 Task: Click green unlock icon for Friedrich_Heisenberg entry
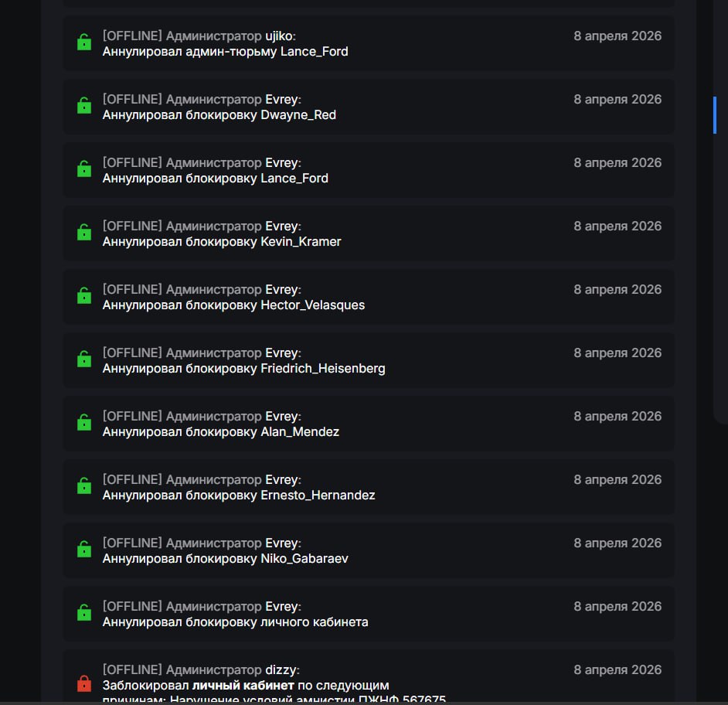click(84, 359)
